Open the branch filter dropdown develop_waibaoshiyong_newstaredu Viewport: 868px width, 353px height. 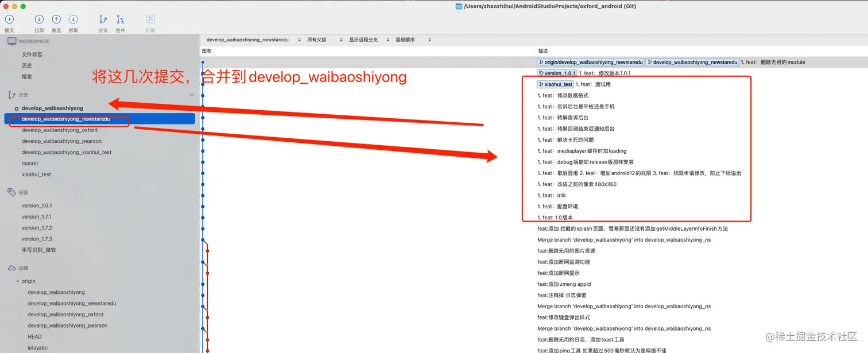coord(255,40)
